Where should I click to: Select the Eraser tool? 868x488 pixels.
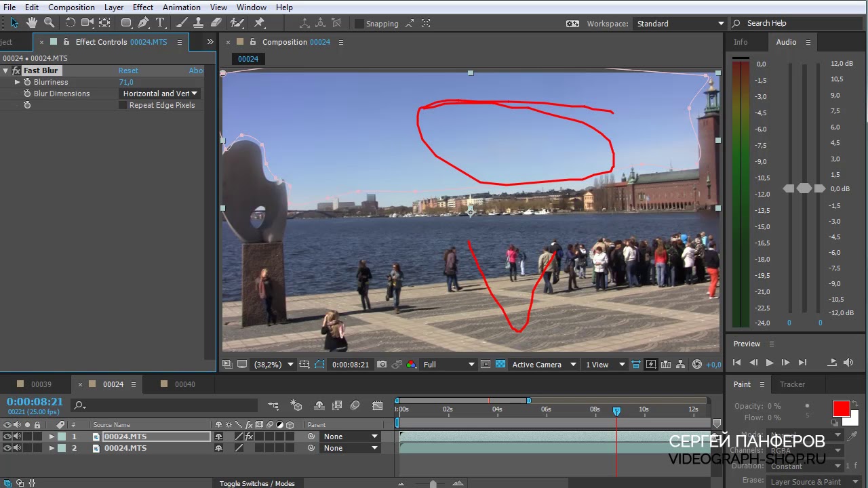pyautogui.click(x=216, y=23)
